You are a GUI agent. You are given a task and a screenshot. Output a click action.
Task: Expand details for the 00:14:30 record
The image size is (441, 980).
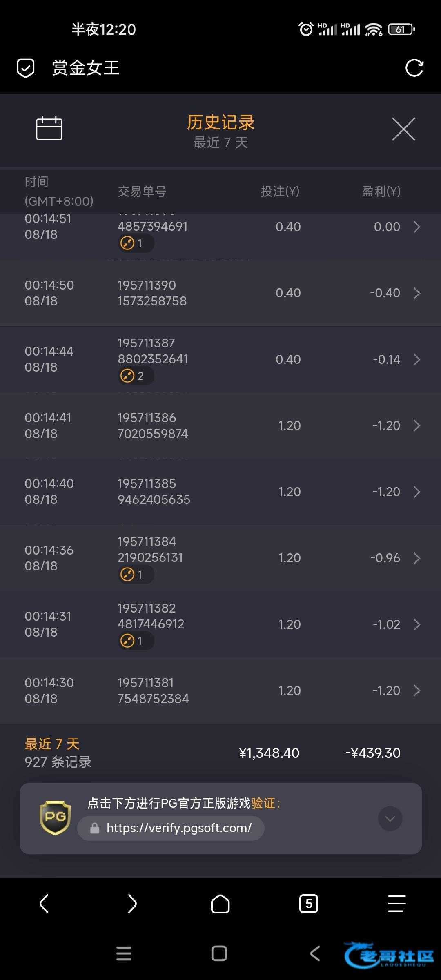pos(416,690)
